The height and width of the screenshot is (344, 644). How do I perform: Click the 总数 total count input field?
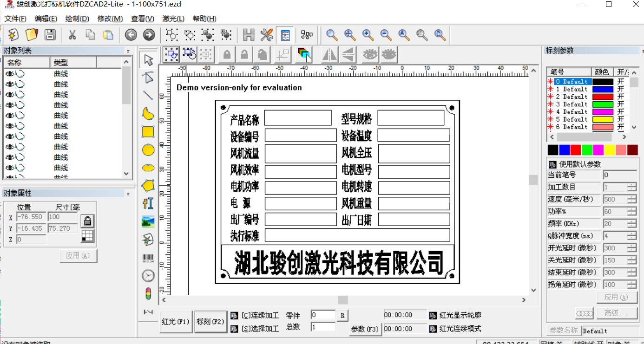pos(323,327)
